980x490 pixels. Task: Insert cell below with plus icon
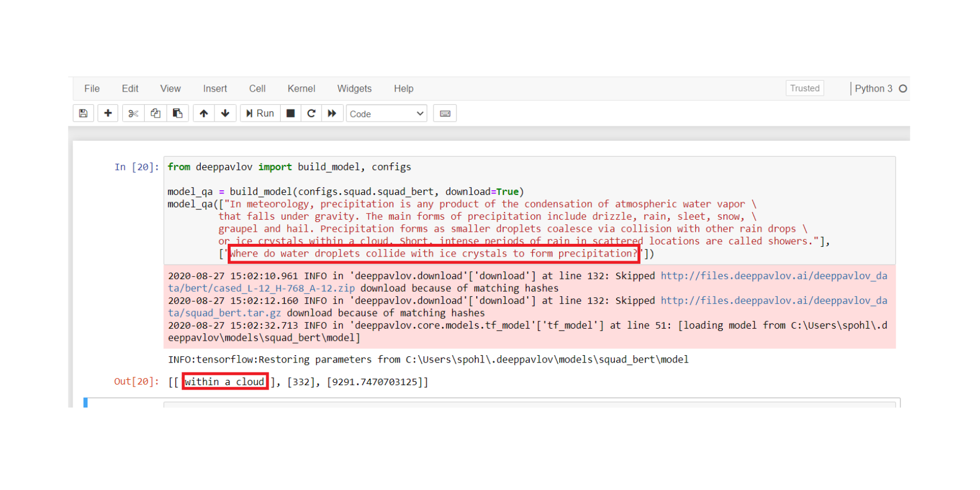click(108, 114)
